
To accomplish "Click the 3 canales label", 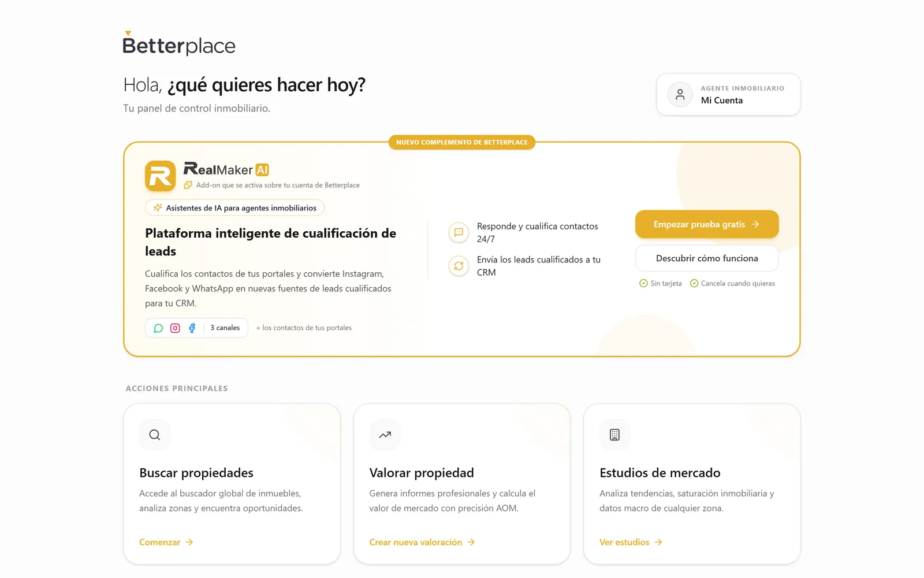I will coord(225,328).
